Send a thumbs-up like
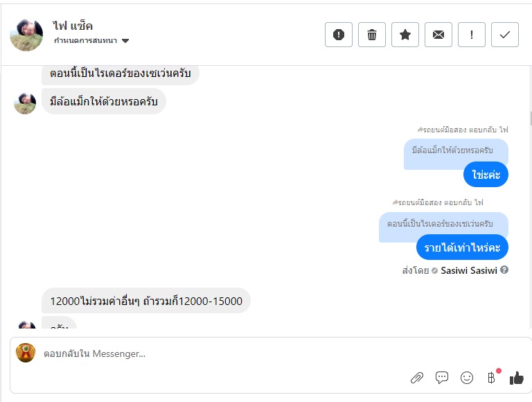 517,378
